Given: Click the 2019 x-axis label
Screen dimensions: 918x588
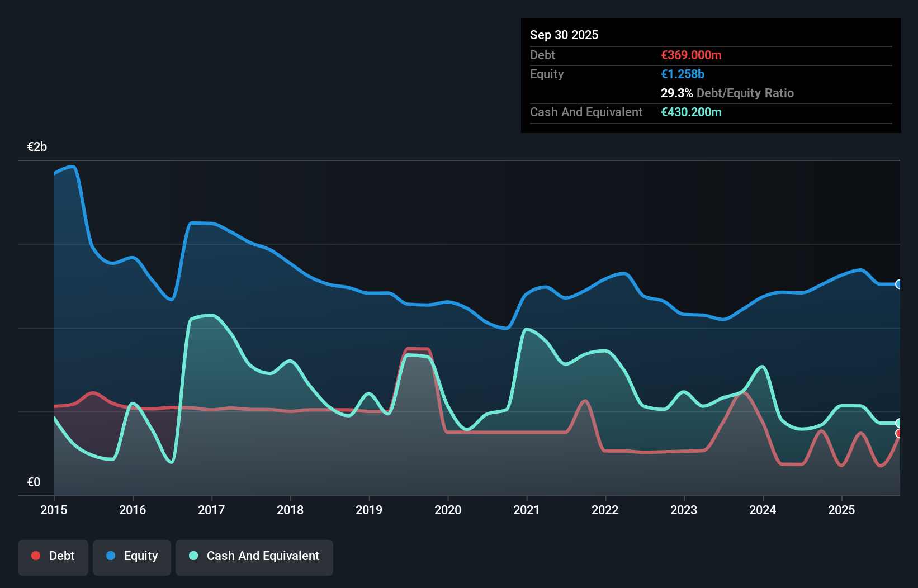Looking at the screenshot, I should point(369,510).
